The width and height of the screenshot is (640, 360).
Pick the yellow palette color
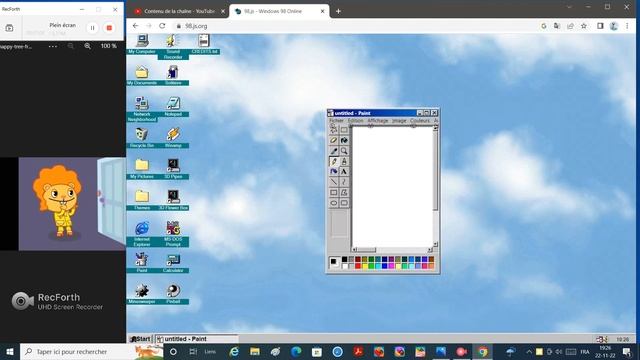pos(364,266)
